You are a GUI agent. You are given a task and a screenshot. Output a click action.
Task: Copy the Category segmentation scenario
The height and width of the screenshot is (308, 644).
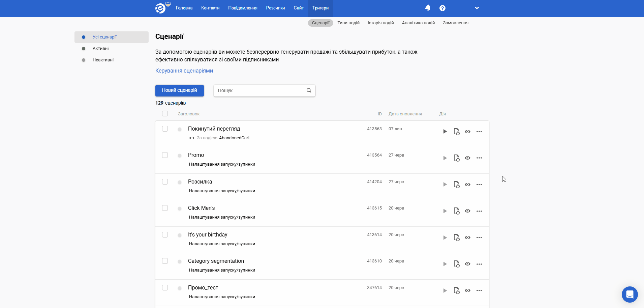(x=457, y=264)
